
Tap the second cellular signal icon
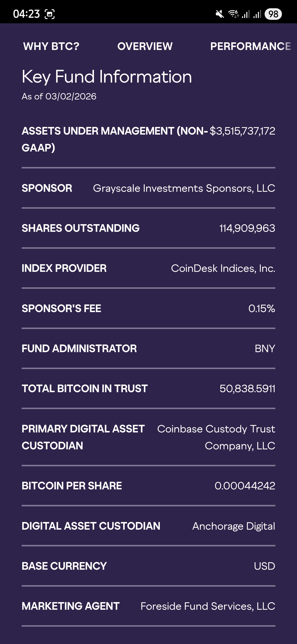click(x=257, y=14)
